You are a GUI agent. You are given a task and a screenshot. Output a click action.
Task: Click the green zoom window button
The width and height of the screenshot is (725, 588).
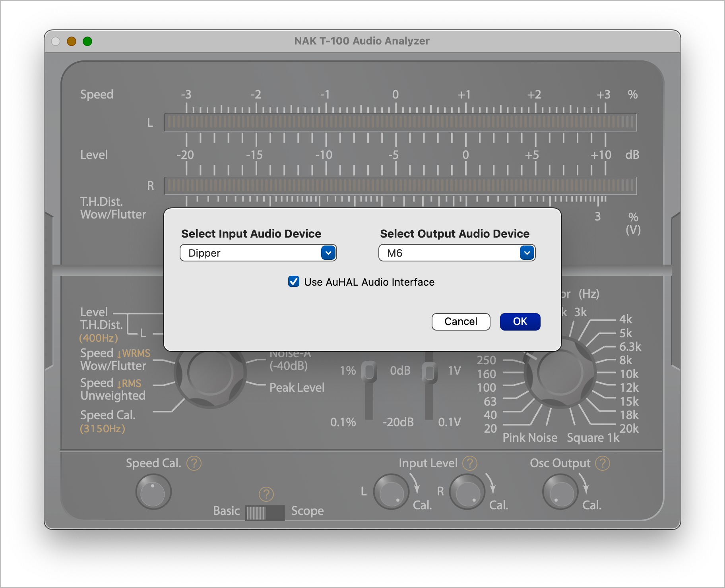87,41
